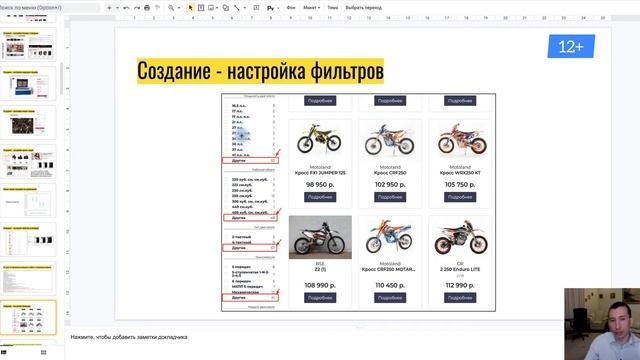Click the Pv toolbar icon
The width and height of the screenshot is (640, 360).
pyautogui.click(x=270, y=8)
